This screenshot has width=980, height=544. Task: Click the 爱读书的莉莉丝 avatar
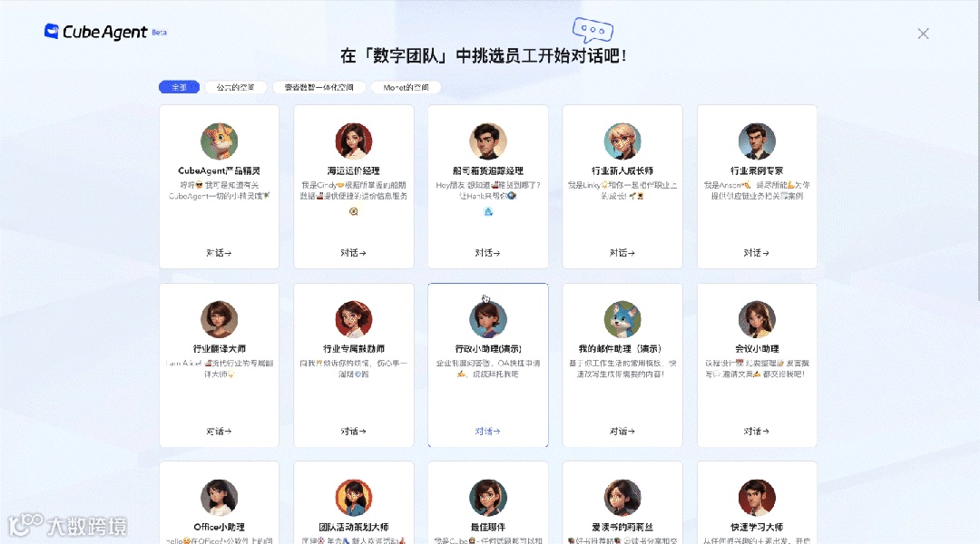(x=622, y=498)
